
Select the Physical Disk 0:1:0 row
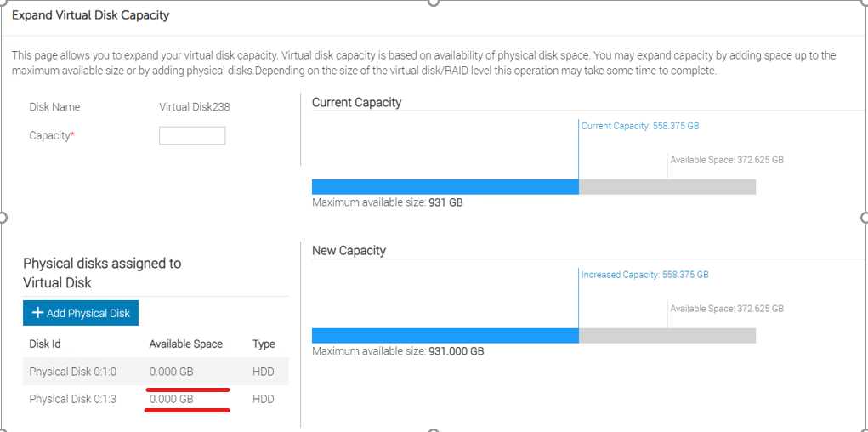[x=72, y=372]
